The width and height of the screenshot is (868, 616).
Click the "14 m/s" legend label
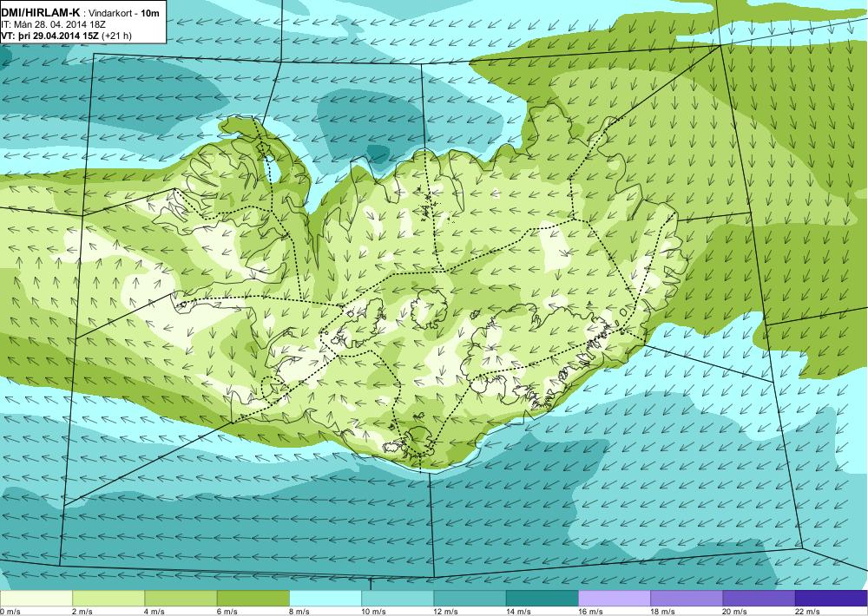[518, 612]
